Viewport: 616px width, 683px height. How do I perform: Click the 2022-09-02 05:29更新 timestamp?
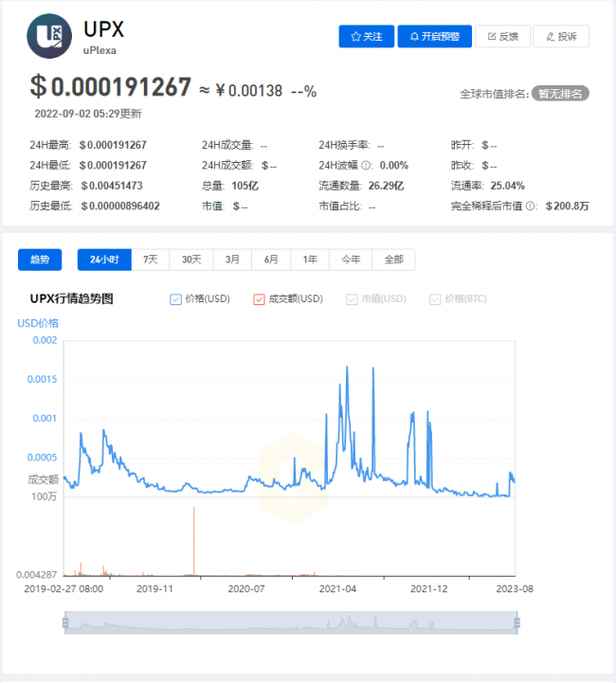click(x=88, y=114)
